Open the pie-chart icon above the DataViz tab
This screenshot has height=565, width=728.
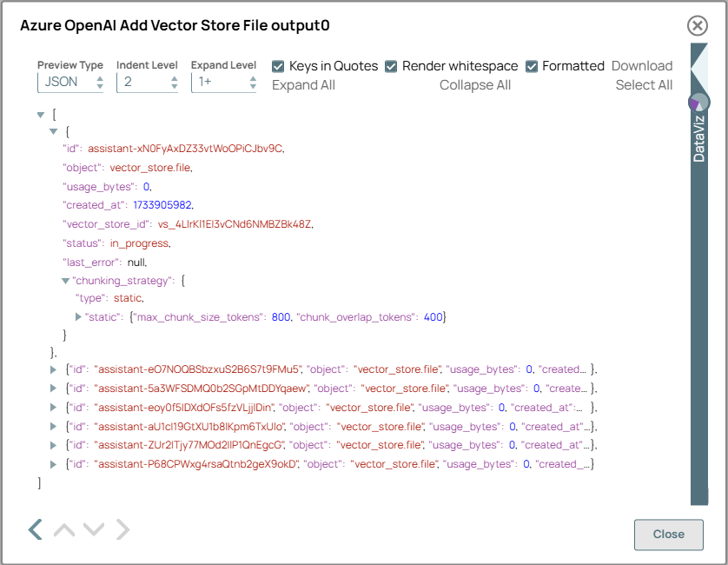click(699, 102)
